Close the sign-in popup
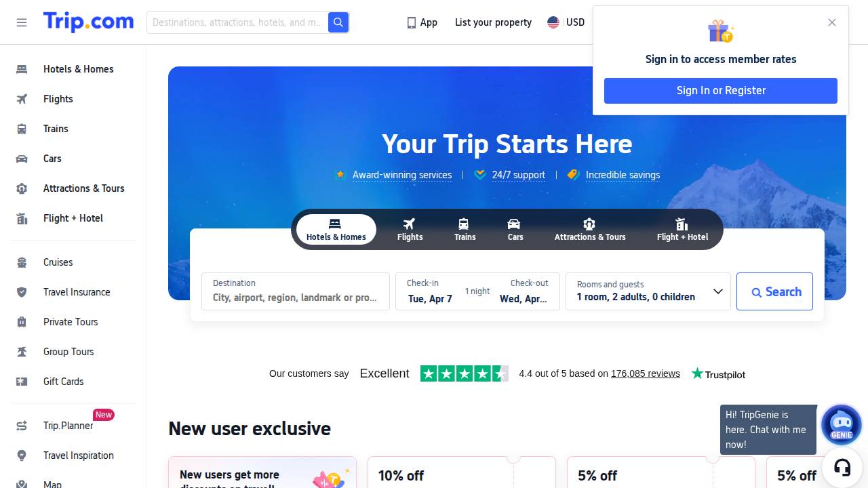This screenshot has width=868, height=488. click(832, 22)
